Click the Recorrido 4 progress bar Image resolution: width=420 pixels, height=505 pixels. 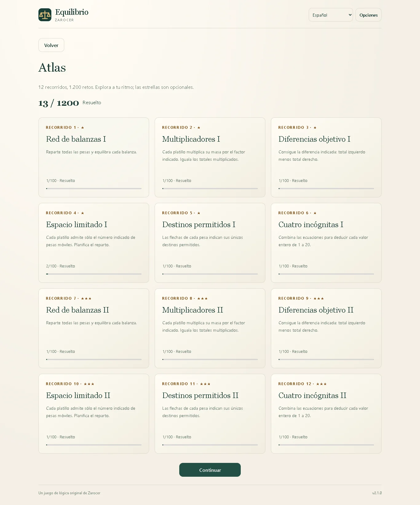point(94,274)
